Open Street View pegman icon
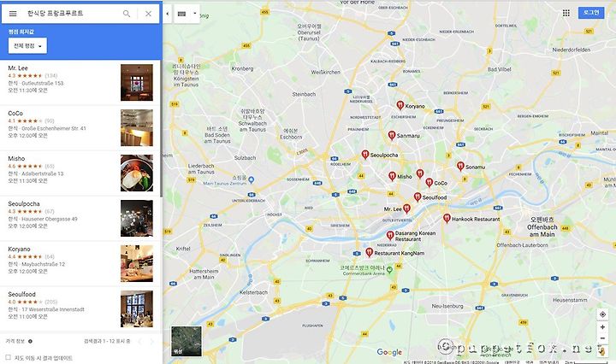616x364 pixels. [x=601, y=351]
